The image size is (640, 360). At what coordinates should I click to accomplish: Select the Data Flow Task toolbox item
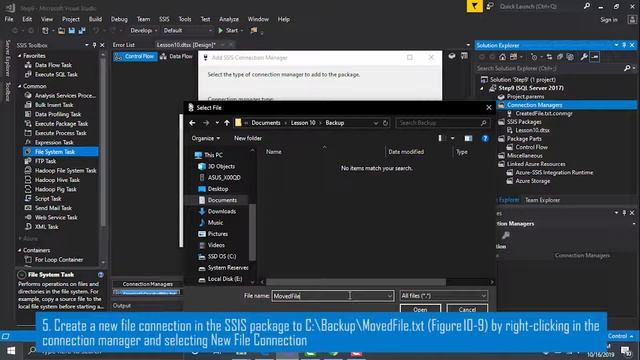(x=53, y=65)
